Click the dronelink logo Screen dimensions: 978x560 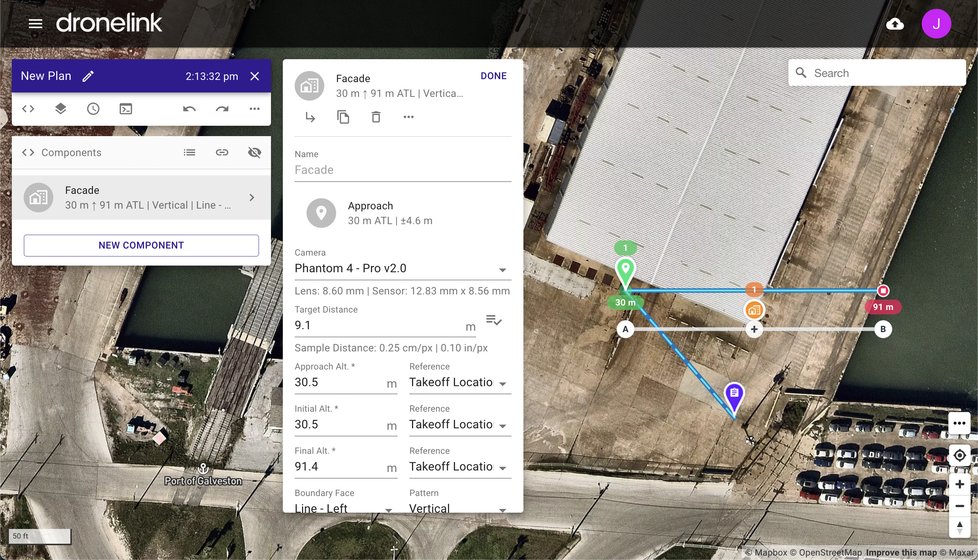109,23
